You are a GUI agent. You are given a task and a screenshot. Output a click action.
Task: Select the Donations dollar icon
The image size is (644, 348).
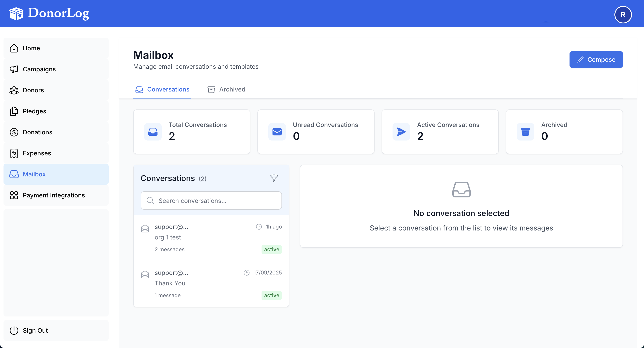point(14,132)
